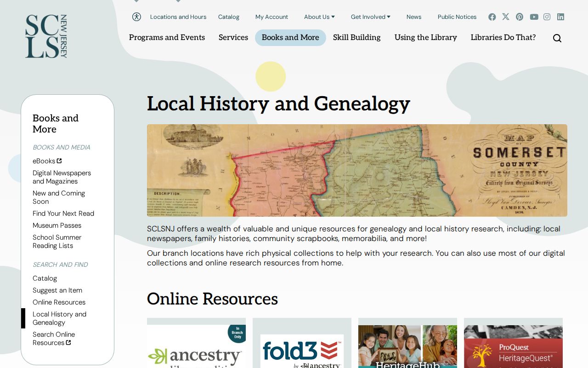Open Online Resources in the sidebar
Viewport: 588px width, 368px height.
tap(59, 302)
